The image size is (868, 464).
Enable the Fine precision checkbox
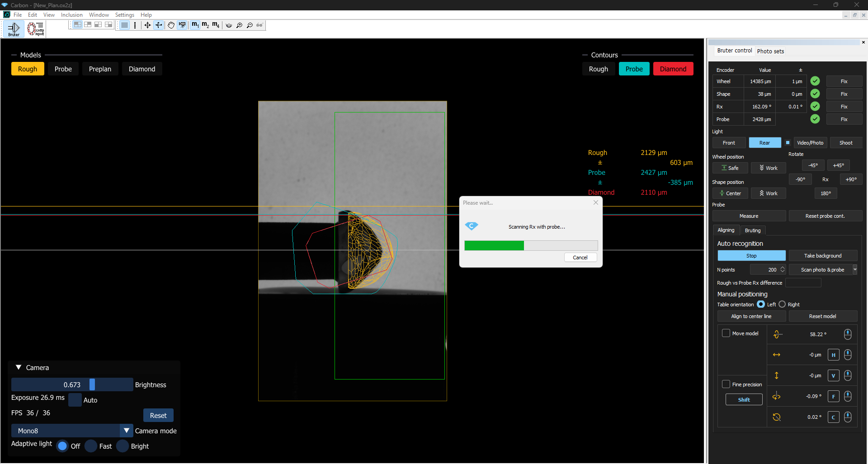(x=726, y=384)
